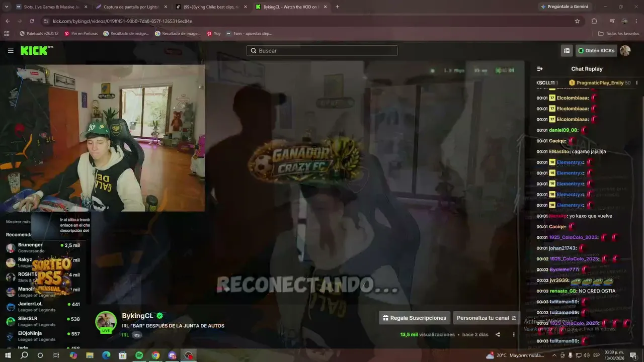Open the Pin en Pinturas bookmark
Screen dimensions: 644x362
[x=81, y=34]
